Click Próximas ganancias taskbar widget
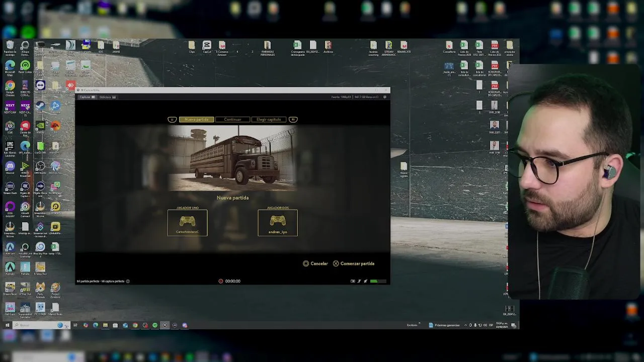The image size is (644, 362). 444,325
